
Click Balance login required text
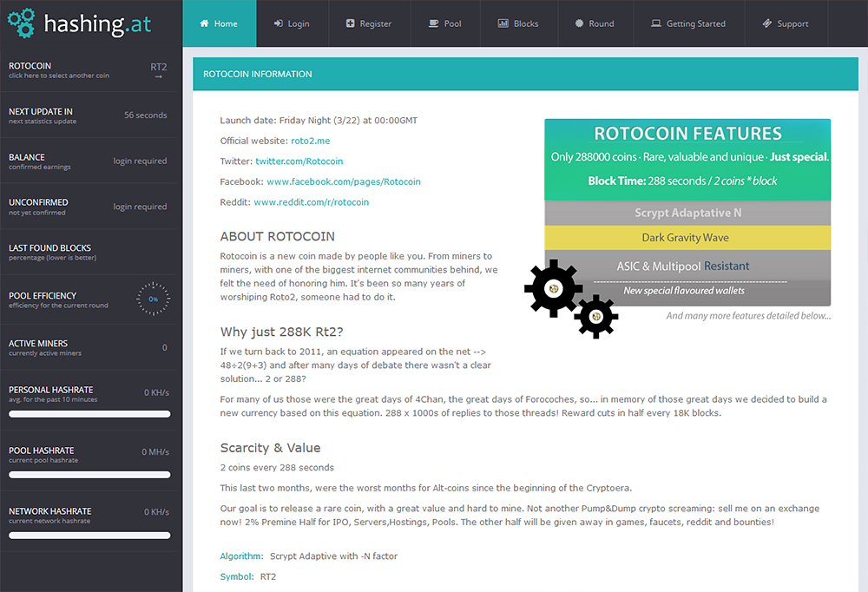[140, 161]
